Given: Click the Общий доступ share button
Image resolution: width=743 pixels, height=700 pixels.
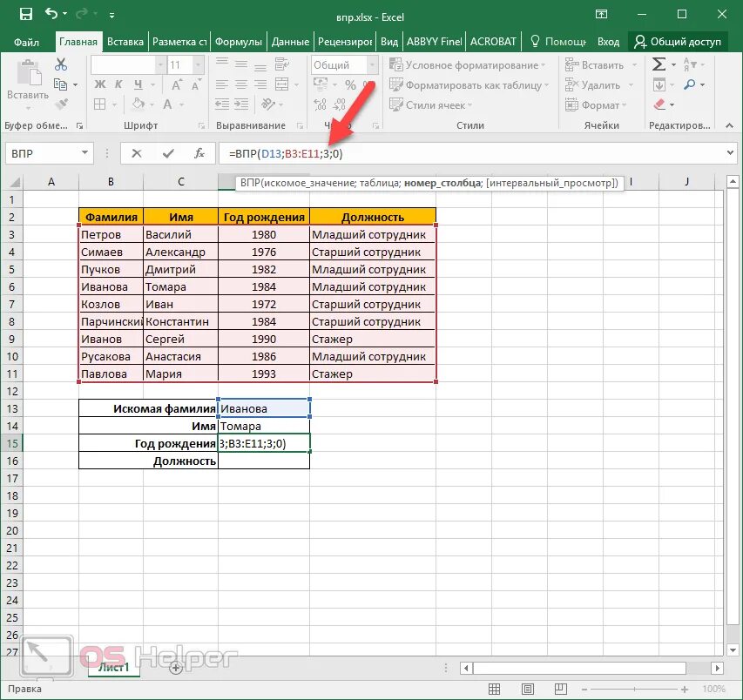Looking at the screenshot, I should [x=678, y=42].
